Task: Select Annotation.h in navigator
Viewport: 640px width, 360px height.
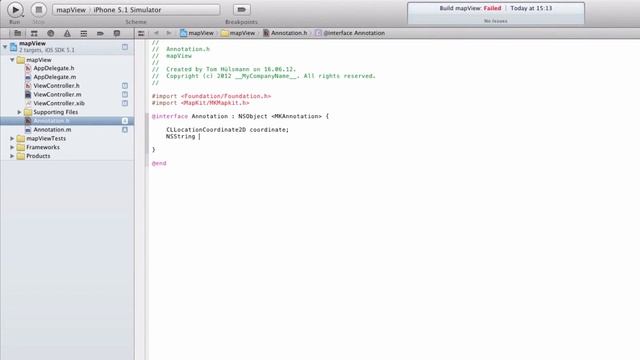Action: [x=67, y=121]
